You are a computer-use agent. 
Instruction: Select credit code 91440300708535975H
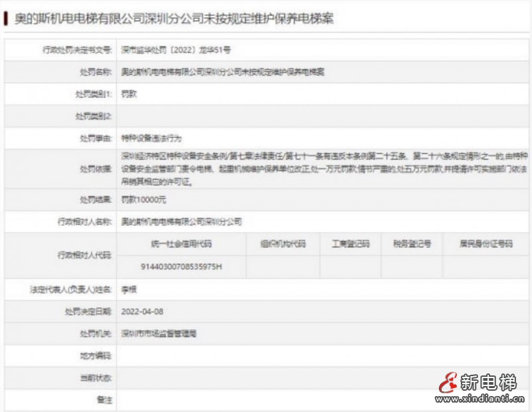pyautogui.click(x=181, y=266)
